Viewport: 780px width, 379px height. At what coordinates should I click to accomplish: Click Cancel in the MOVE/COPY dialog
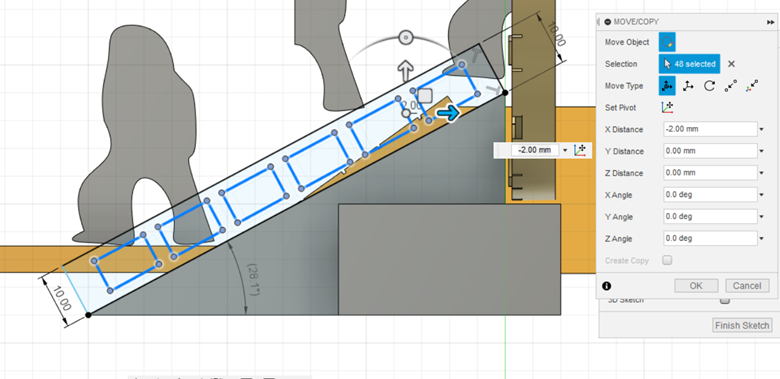click(x=747, y=286)
